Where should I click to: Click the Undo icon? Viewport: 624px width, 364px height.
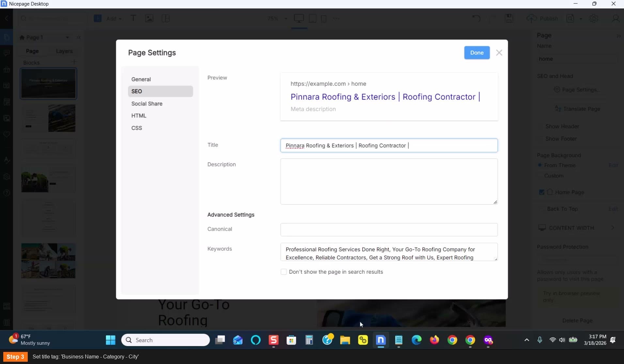pos(476,18)
